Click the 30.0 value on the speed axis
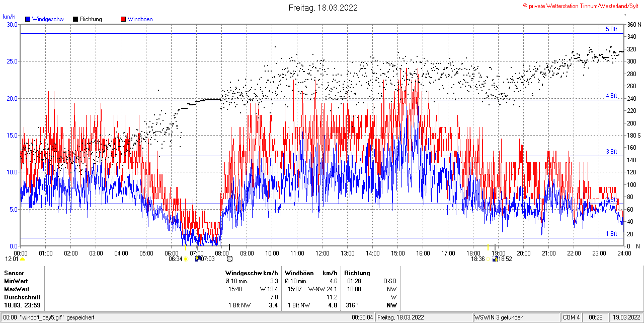Screen dimensions: 644x323 (12, 24)
